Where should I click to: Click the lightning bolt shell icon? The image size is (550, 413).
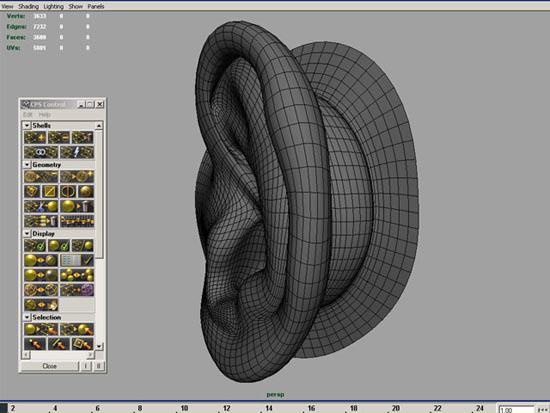click(x=76, y=152)
